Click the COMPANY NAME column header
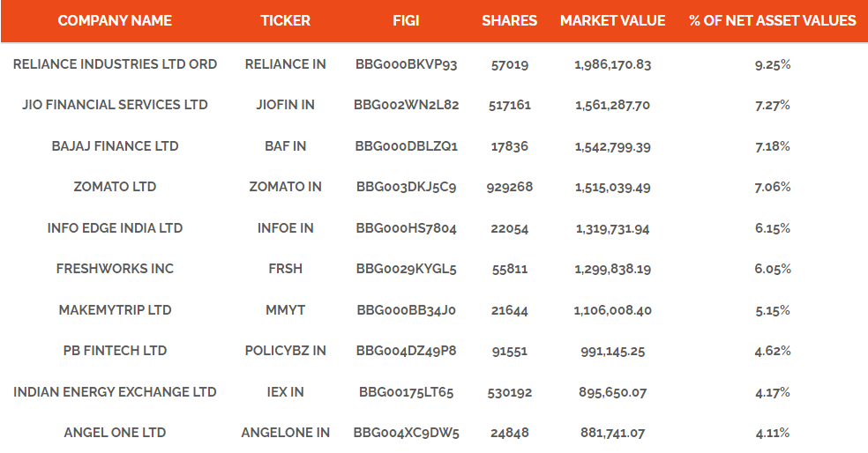868x453 pixels. click(x=115, y=20)
